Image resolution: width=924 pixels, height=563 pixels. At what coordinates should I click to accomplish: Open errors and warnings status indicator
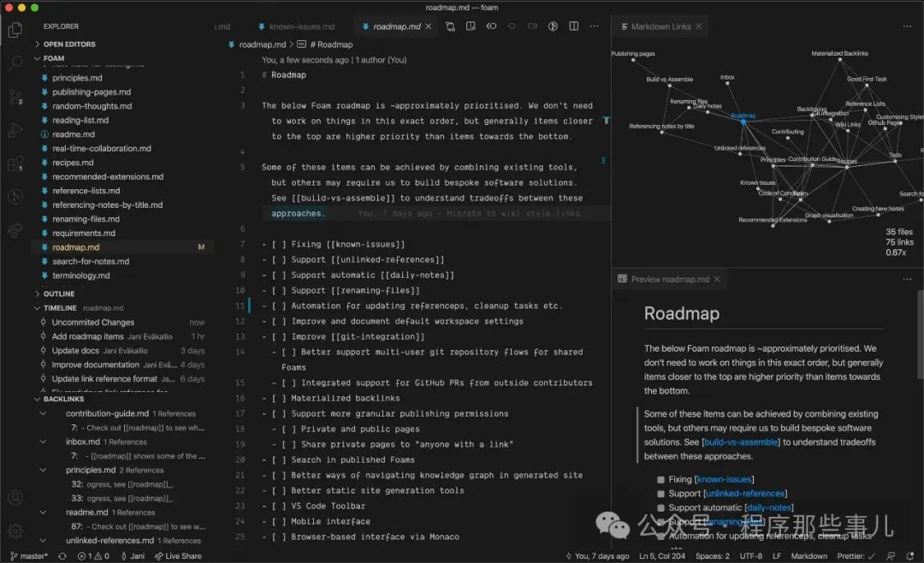tap(93, 556)
